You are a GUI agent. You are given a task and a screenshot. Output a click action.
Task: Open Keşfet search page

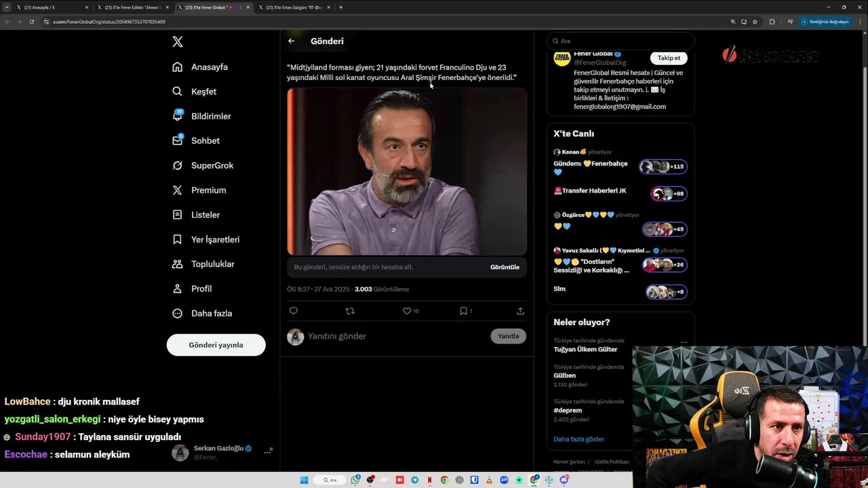click(195, 91)
